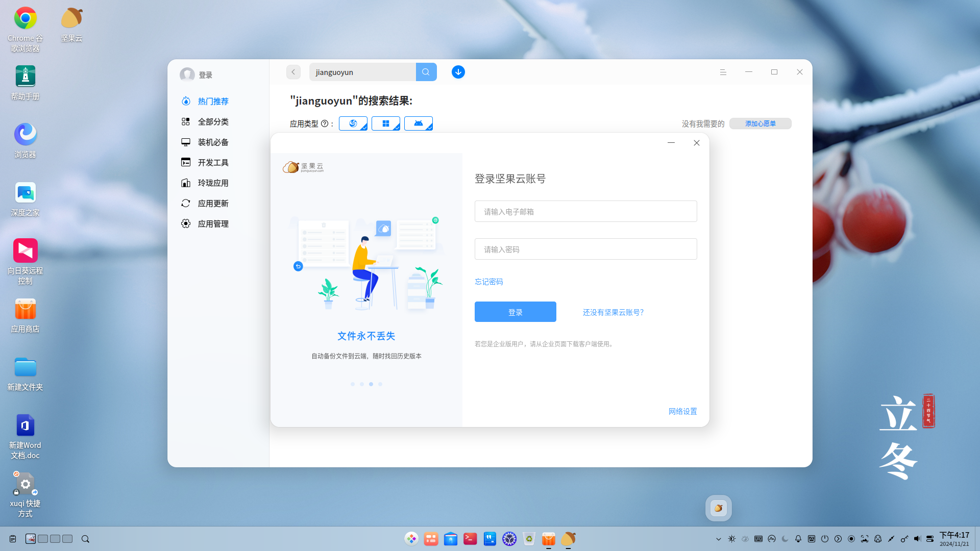Image resolution: width=980 pixels, height=551 pixels.
Task: Click the Jianguoyun tray popup icon
Action: tap(719, 508)
